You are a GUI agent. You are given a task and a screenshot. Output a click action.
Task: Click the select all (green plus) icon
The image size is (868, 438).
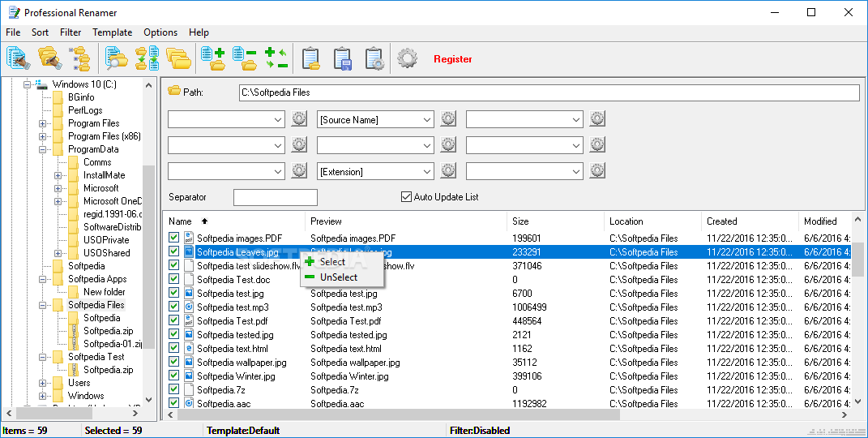pos(213,58)
